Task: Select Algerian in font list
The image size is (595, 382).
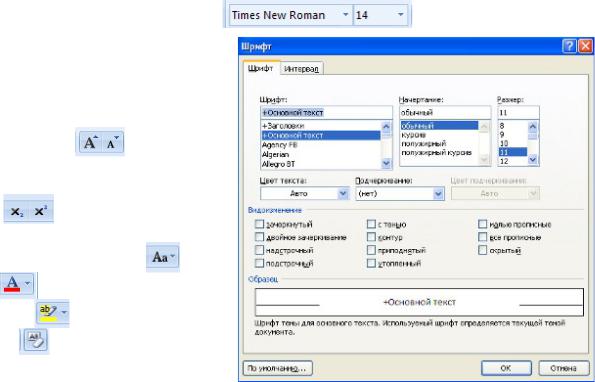Action: point(321,154)
